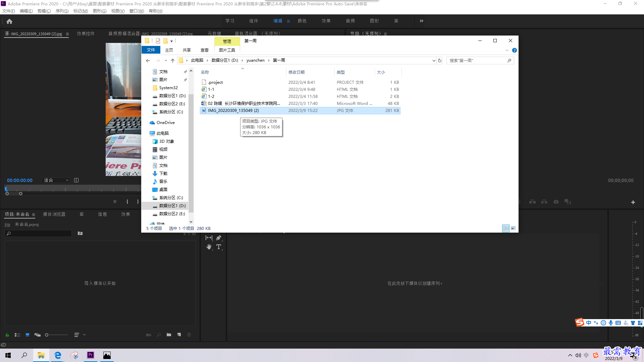The height and width of the screenshot is (362, 644).
Task: Click Mark Out brace button
Action: 138,202
